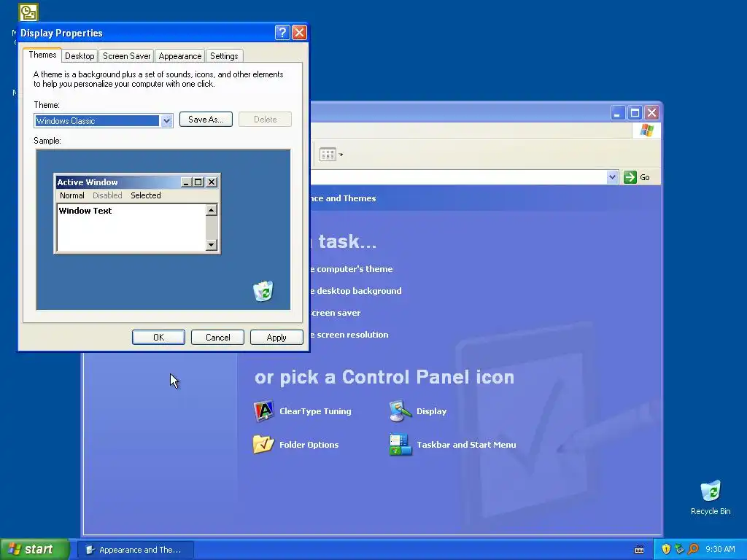Screen dimensions: 747x560
Task: Click the desktop background task link
Action: click(x=355, y=291)
